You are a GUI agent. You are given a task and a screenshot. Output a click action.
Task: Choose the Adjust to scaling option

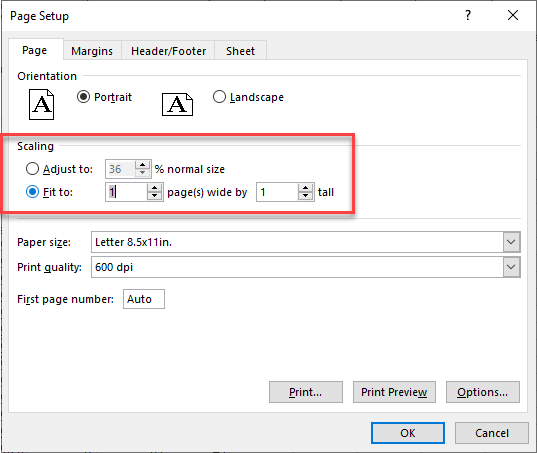pyautogui.click(x=32, y=169)
